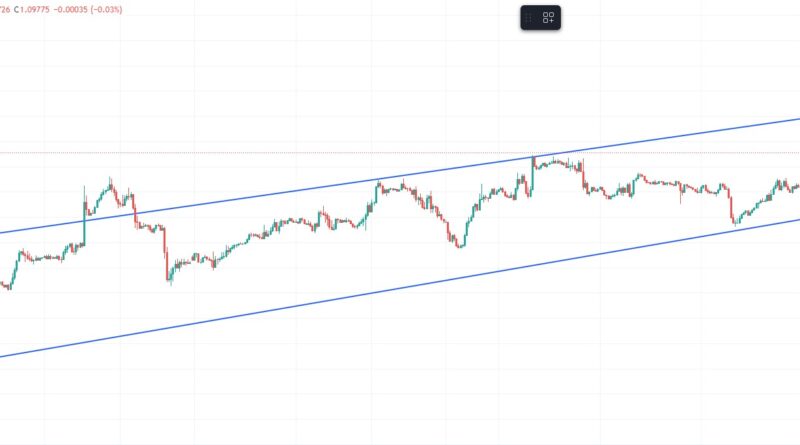Click the candle low touching lower channel line at right
The width and height of the screenshot is (800, 445).
734,222
